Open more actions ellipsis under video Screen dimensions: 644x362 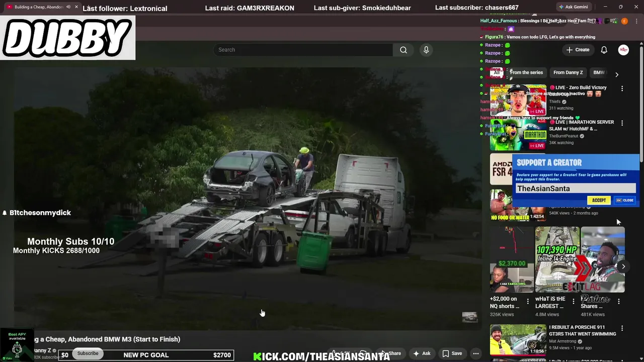pos(475,353)
